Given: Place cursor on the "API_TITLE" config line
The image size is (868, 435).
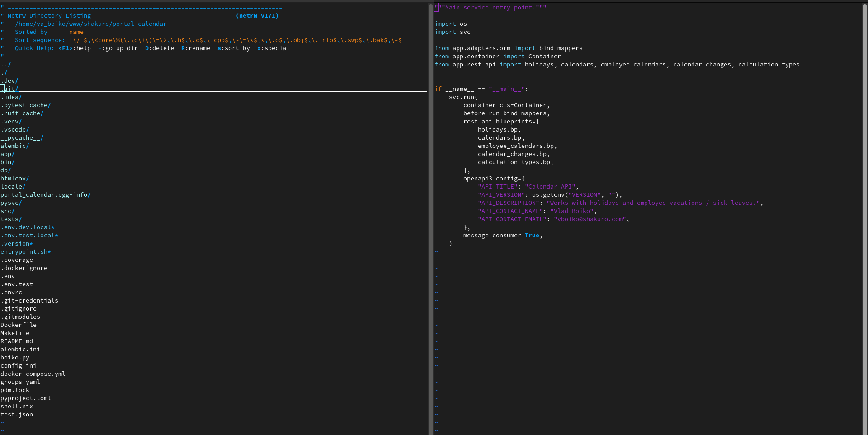Looking at the screenshot, I should pos(528,187).
